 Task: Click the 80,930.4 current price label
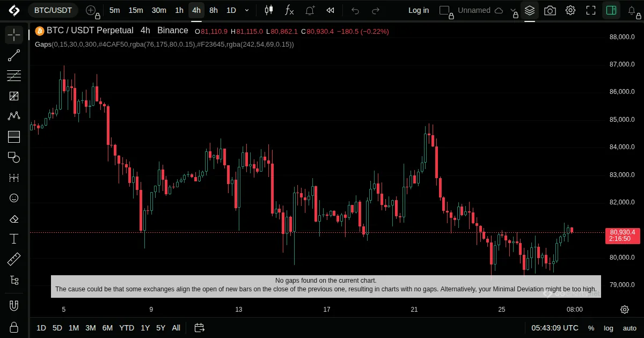622,236
